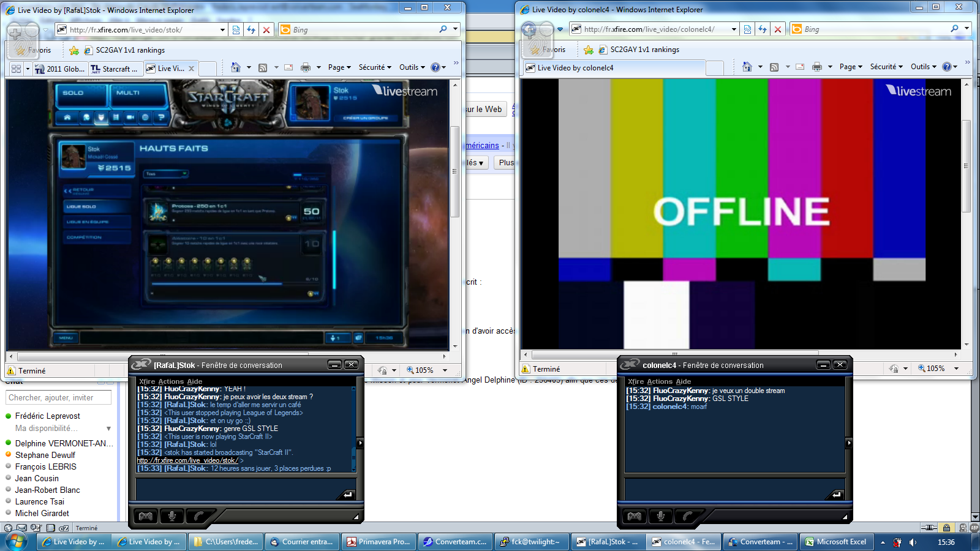Image resolution: width=980 pixels, height=551 pixels.
Task: Open the Outils dropdown in right browser
Action: click(923, 67)
